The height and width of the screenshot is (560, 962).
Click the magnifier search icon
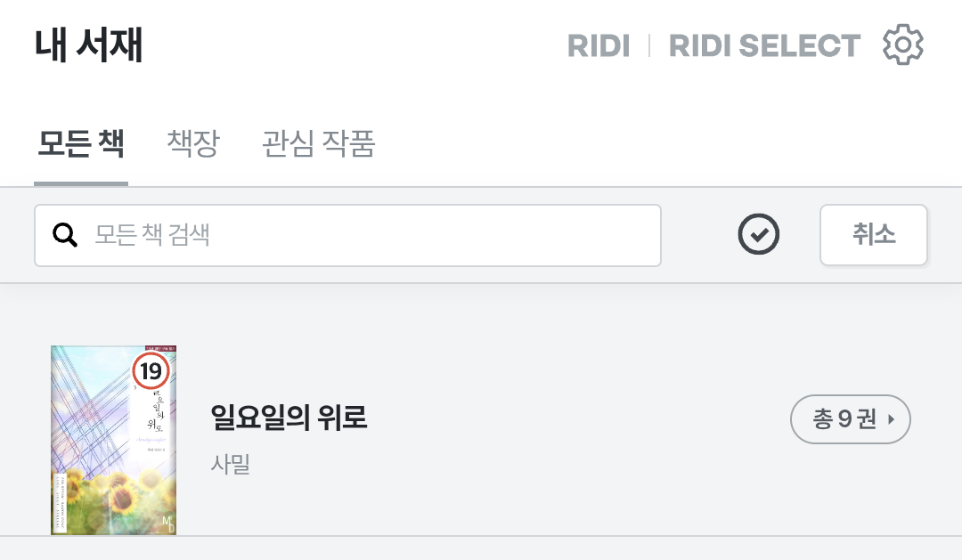tap(65, 235)
